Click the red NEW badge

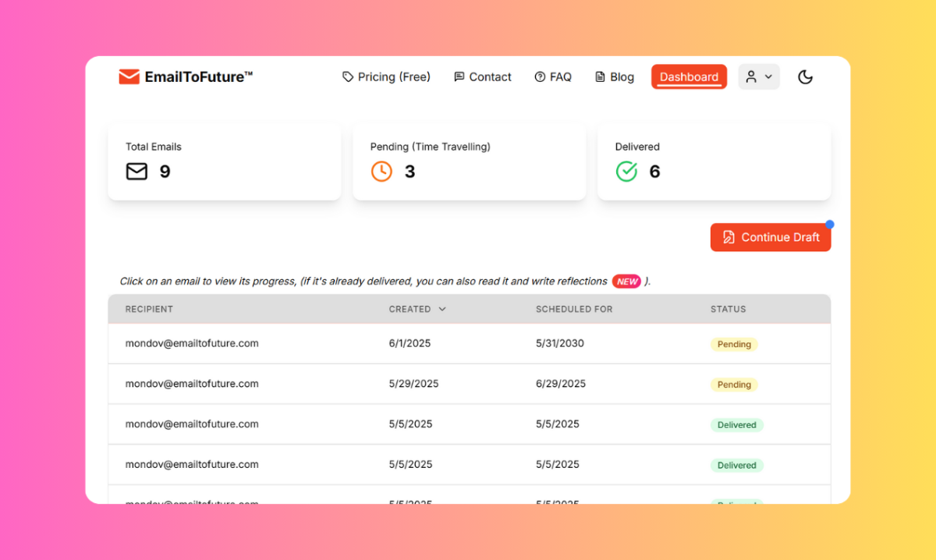point(626,282)
